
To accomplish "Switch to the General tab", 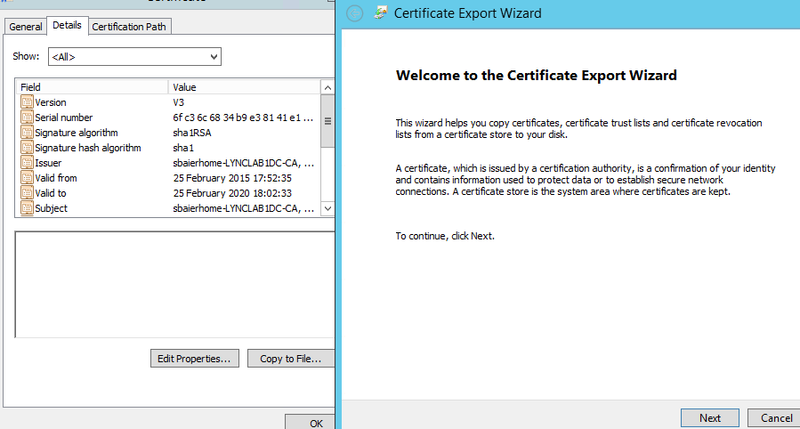I will point(26,27).
